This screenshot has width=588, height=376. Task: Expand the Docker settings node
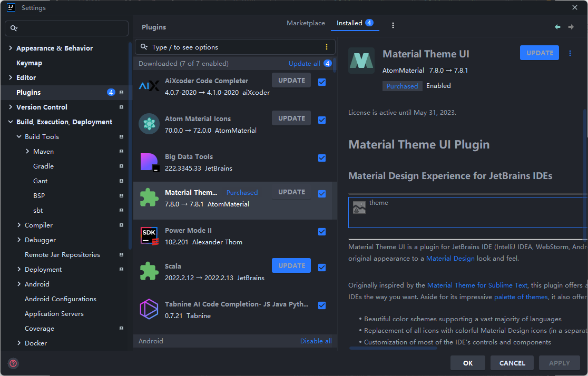point(19,343)
